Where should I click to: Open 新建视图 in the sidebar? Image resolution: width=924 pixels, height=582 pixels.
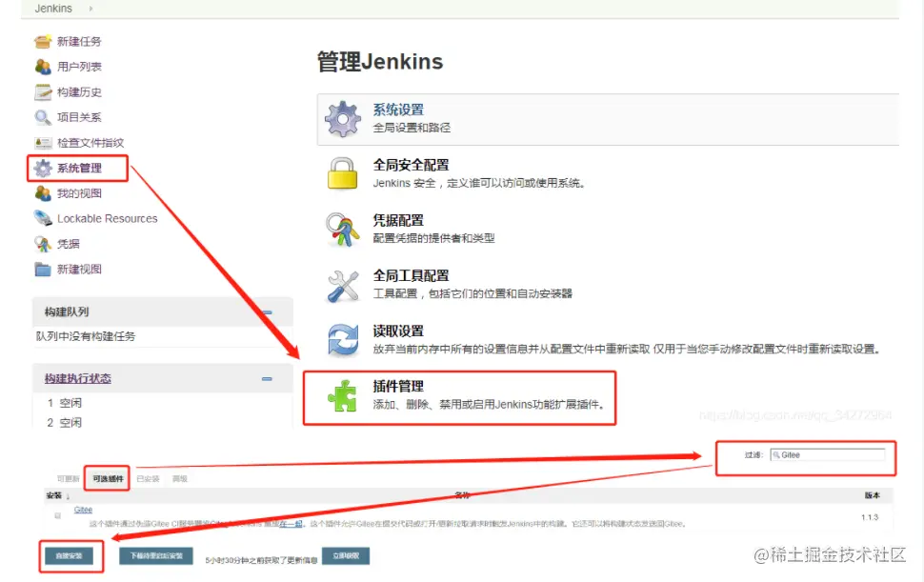79,270
